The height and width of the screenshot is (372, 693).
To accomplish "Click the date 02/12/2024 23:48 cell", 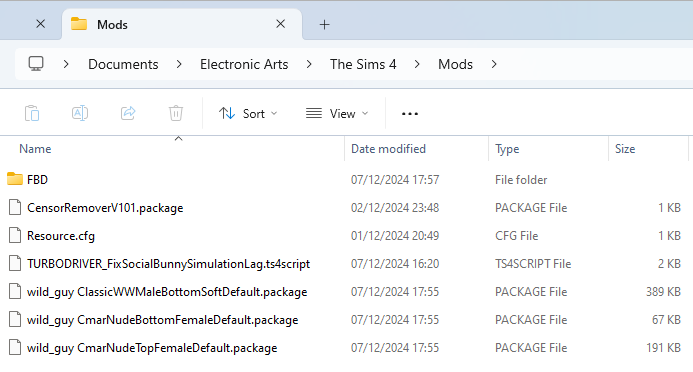I will 395,208.
